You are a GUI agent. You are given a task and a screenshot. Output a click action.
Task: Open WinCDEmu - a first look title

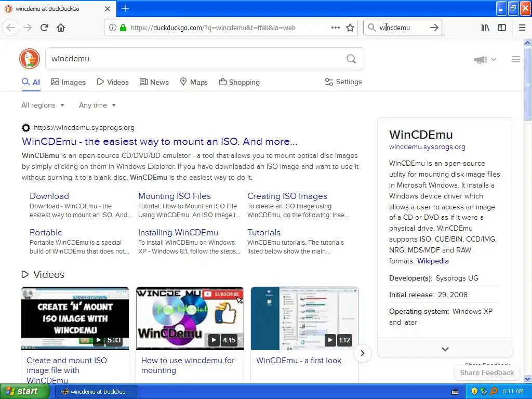299,361
